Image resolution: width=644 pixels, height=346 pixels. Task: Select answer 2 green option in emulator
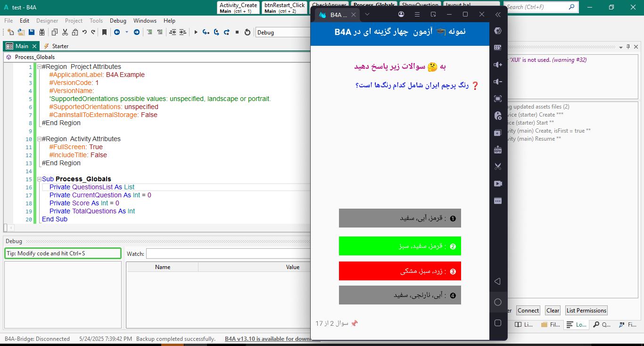[x=400, y=246]
